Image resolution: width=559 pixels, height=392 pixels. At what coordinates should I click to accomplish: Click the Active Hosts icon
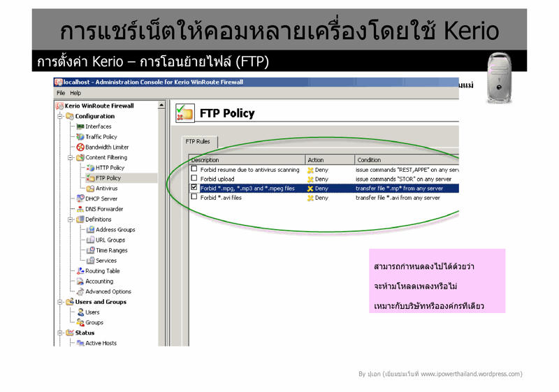tap(80, 343)
